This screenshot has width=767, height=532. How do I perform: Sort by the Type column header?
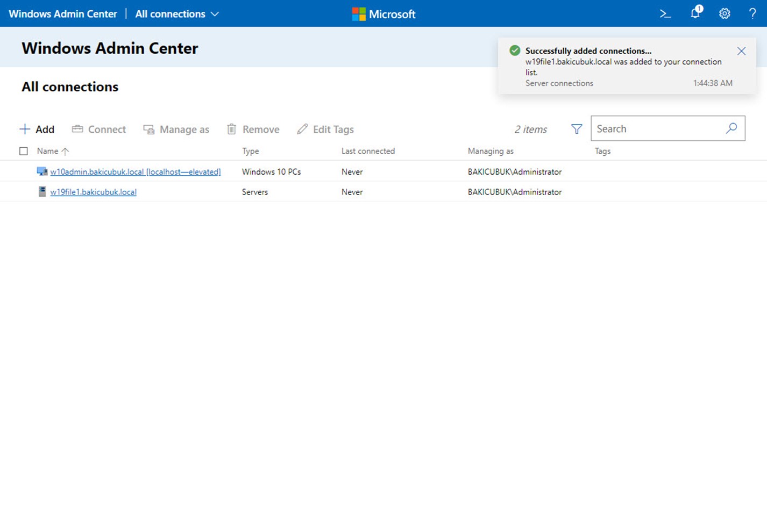pos(251,151)
